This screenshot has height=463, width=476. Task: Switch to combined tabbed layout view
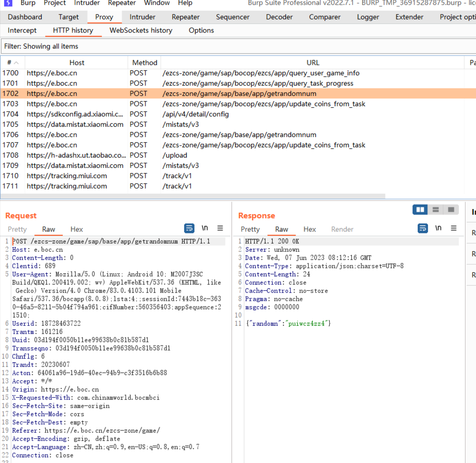[451, 210]
